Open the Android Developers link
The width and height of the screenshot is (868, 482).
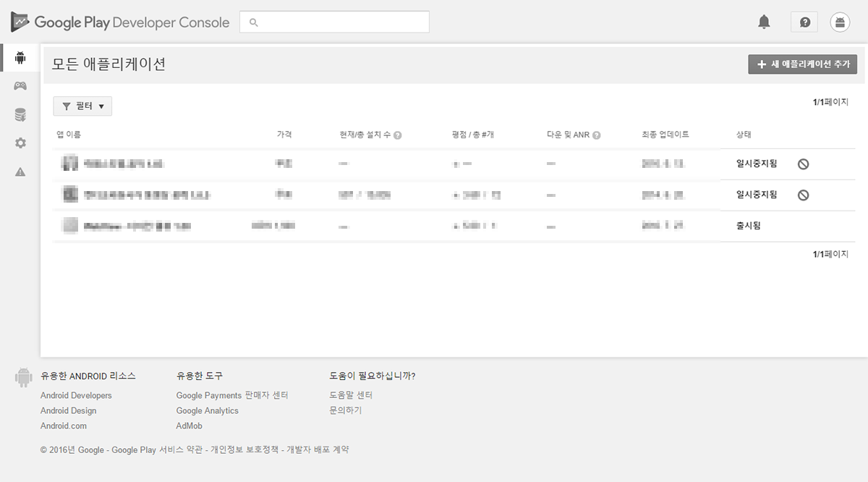point(76,395)
